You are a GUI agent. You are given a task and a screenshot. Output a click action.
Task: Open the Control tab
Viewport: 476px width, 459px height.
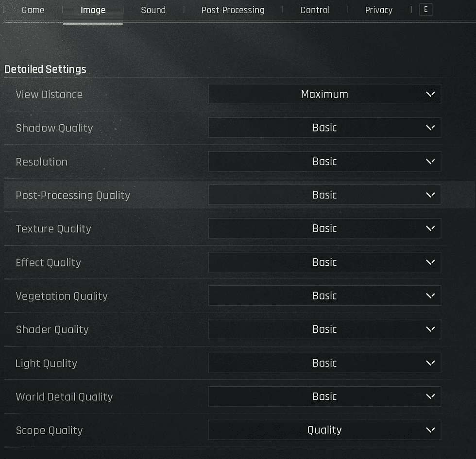tap(315, 10)
